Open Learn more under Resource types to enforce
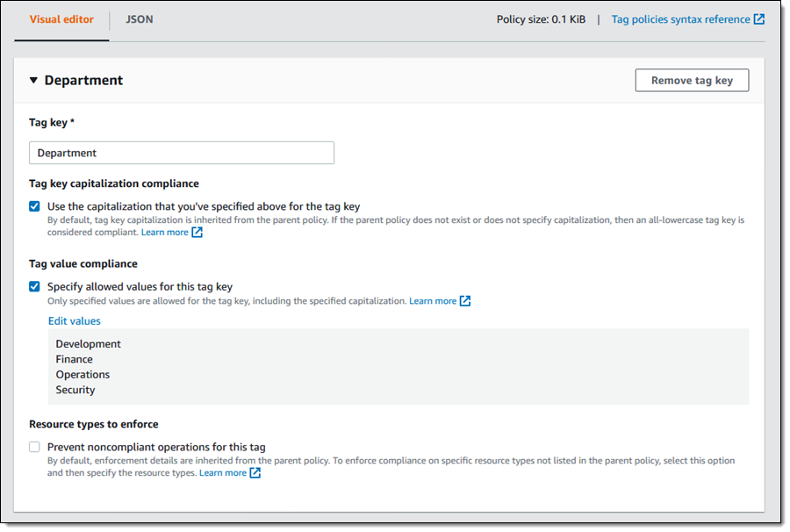This screenshot has width=790, height=532. click(223, 473)
